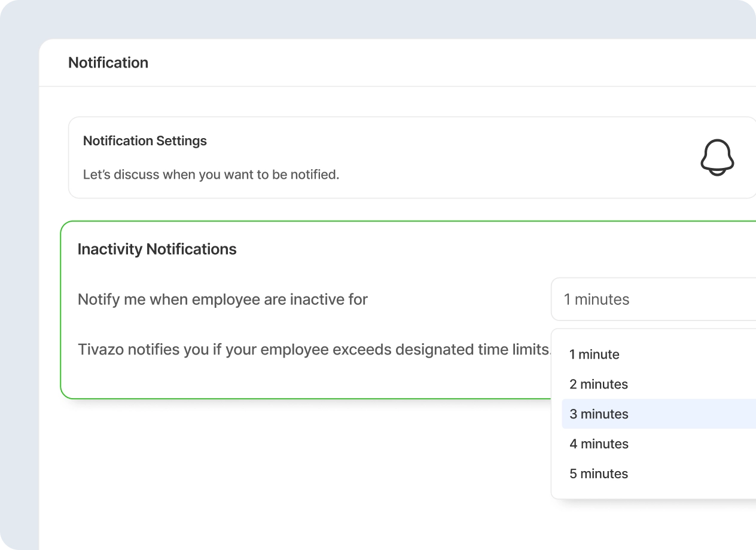Viewport: 756px width, 550px height.
Task: Click the bell icon in Notification Settings
Action: point(717,158)
